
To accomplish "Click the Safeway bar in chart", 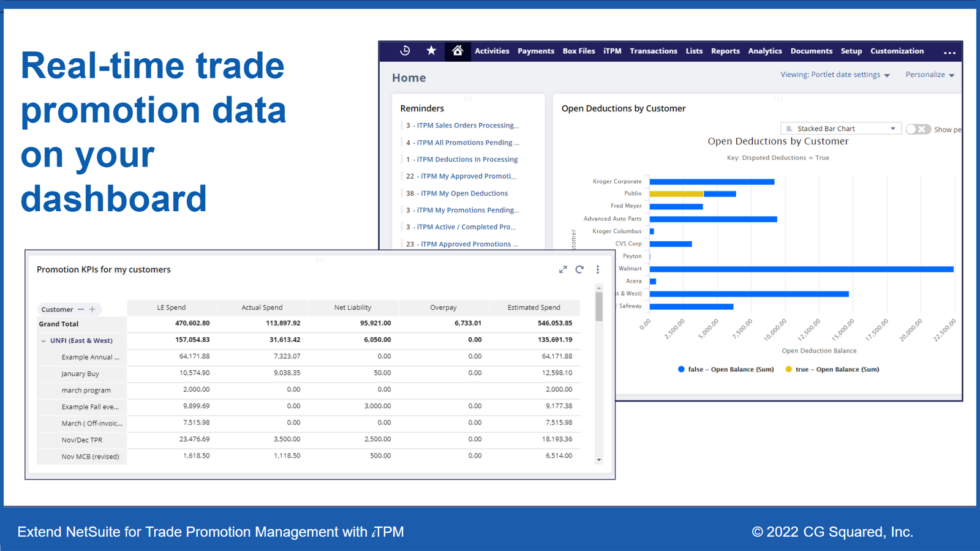I will point(692,307).
